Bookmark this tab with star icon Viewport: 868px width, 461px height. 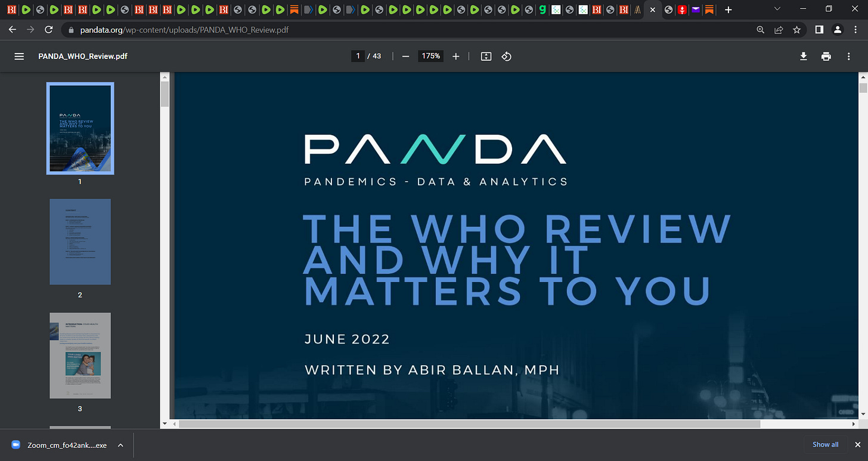pos(796,30)
